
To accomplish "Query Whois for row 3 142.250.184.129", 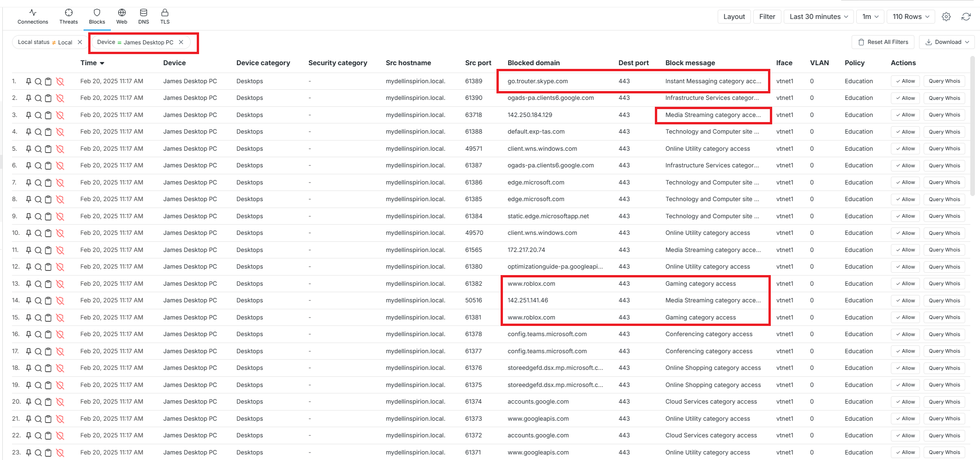I will pos(944,115).
